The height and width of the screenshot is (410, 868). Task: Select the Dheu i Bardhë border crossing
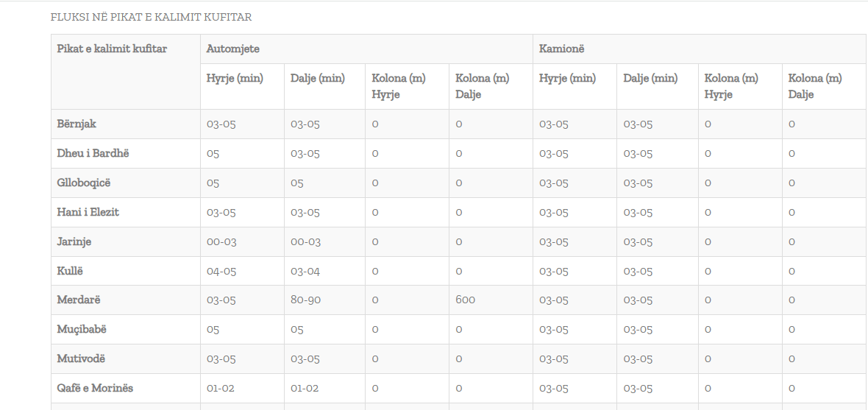(93, 153)
